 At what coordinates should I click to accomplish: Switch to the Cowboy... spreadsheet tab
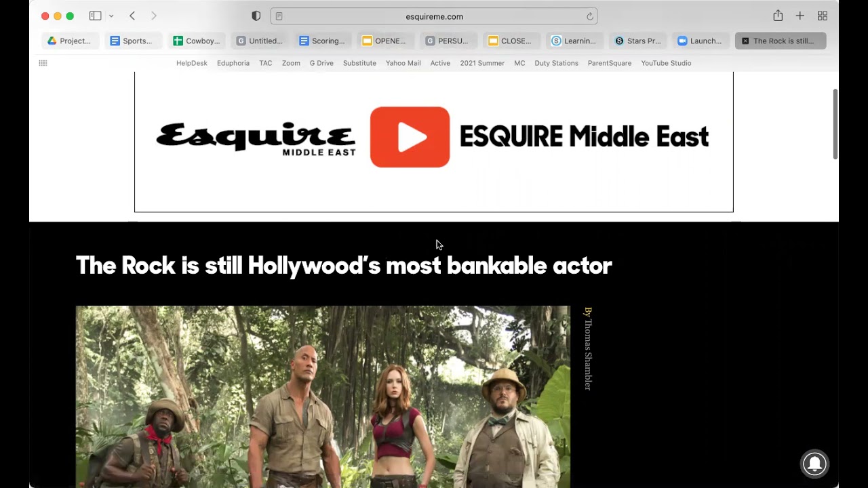coord(197,41)
